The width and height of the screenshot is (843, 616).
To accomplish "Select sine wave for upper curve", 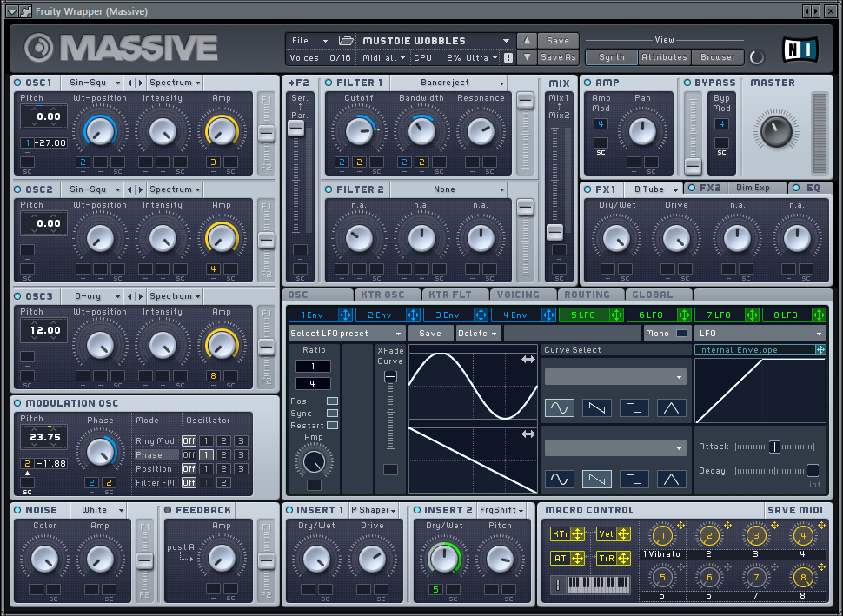I will pos(559,408).
